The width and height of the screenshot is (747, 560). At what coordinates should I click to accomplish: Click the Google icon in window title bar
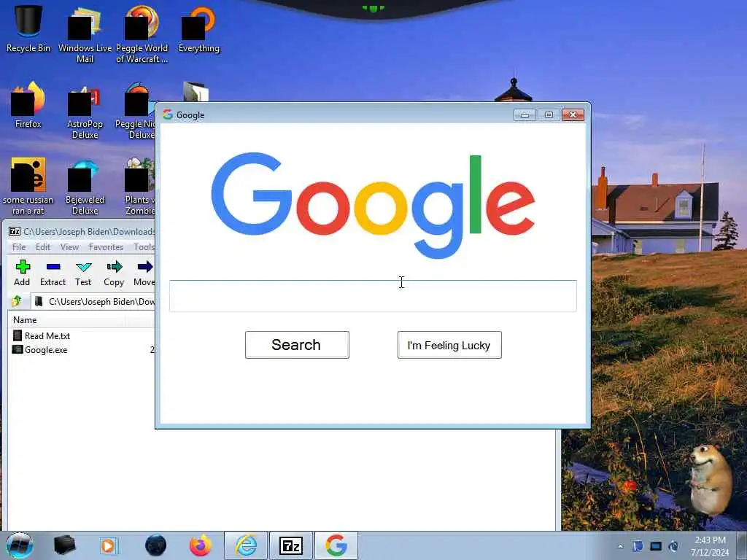(x=168, y=114)
